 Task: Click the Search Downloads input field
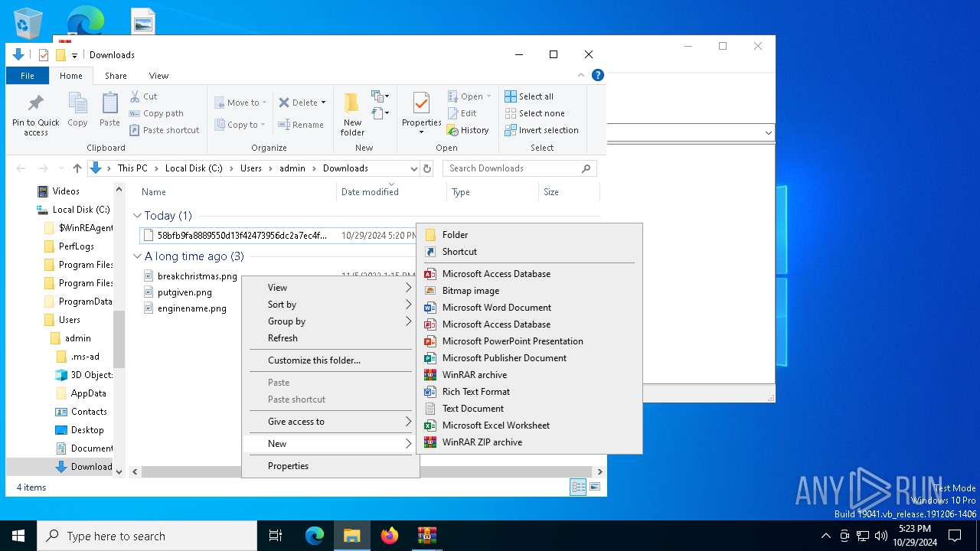tap(513, 168)
